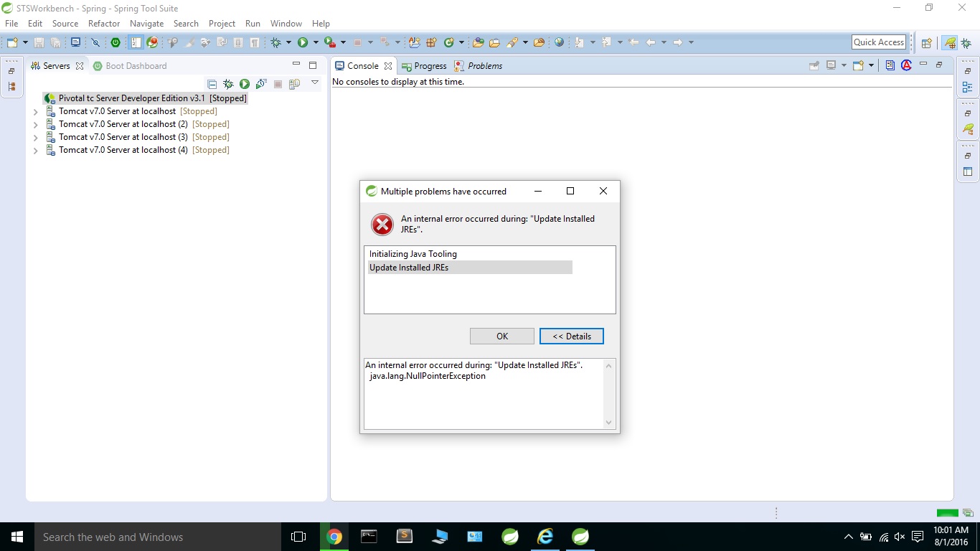The height and width of the screenshot is (551, 980).
Task: Click Publish to the server icon in Servers view
Action: coord(294,84)
